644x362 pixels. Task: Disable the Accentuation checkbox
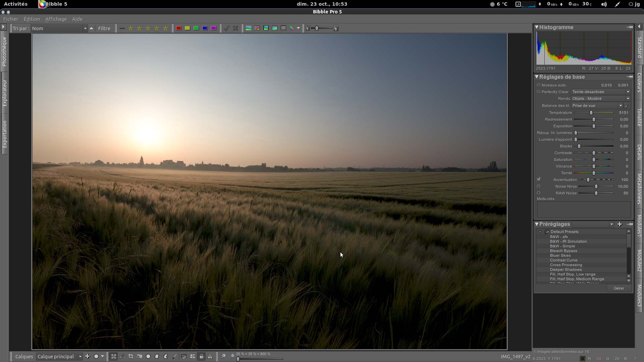click(539, 179)
